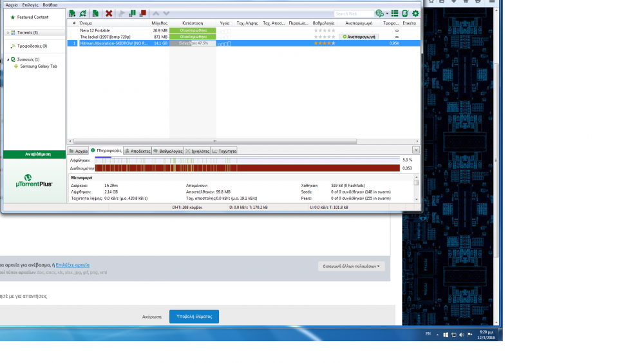Sort by the Μέγεθος column header

159,23
